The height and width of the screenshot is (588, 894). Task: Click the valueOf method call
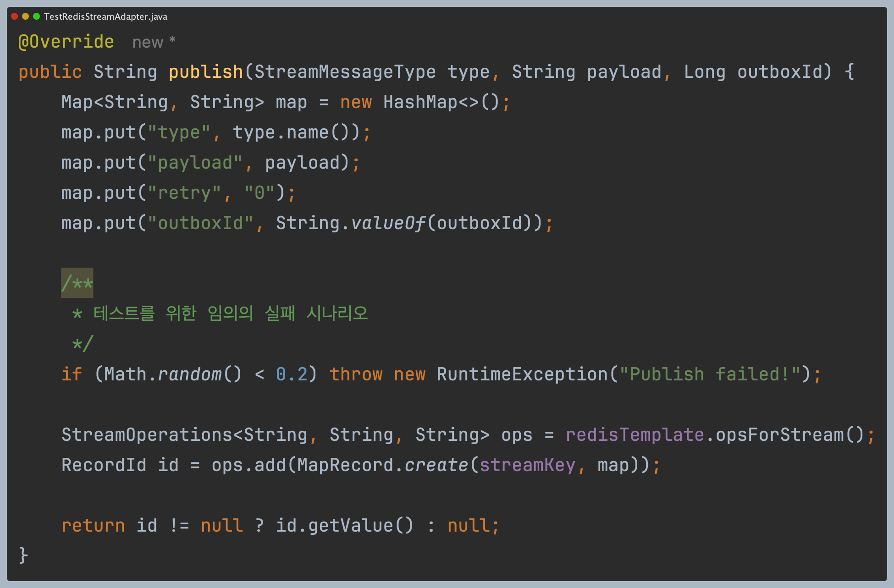[388, 223]
